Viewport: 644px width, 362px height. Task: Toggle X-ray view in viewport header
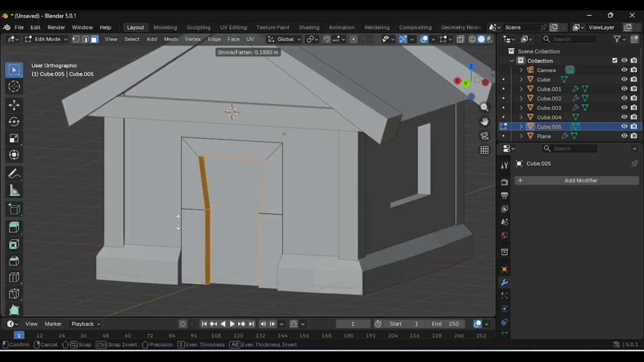(x=460, y=39)
